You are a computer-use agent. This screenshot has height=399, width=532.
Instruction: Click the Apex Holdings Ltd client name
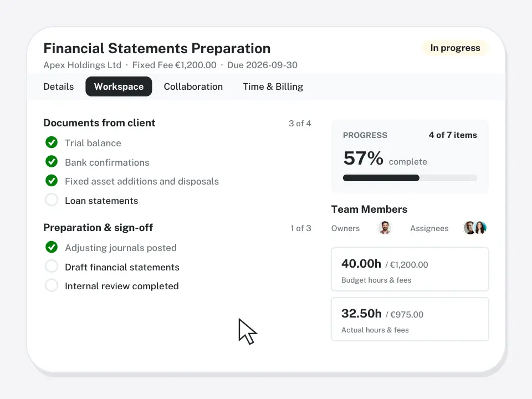[83, 65]
